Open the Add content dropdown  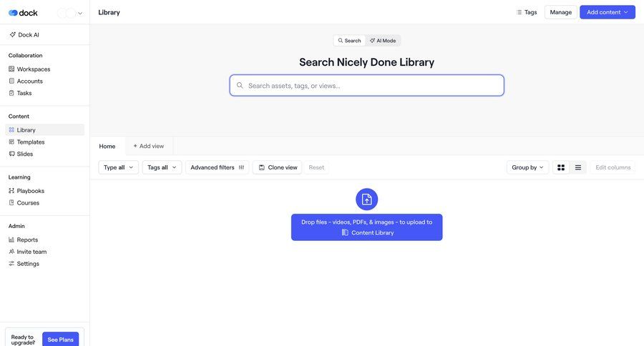pos(608,12)
